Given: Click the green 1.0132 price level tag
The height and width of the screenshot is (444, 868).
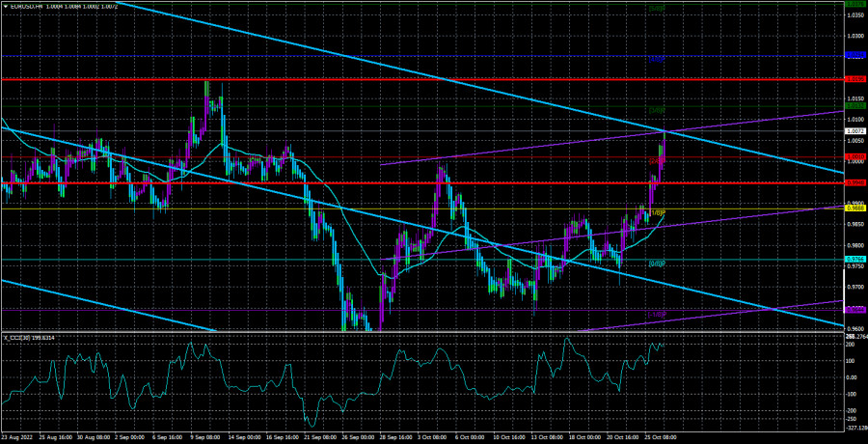Looking at the screenshot, I should pos(854,106).
